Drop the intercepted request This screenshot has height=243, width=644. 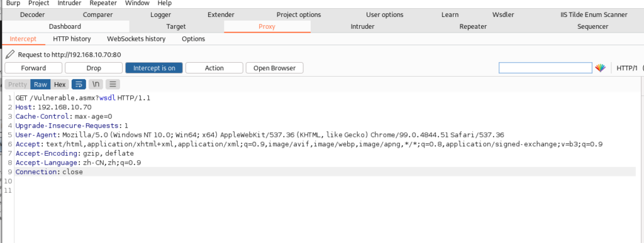tap(94, 68)
